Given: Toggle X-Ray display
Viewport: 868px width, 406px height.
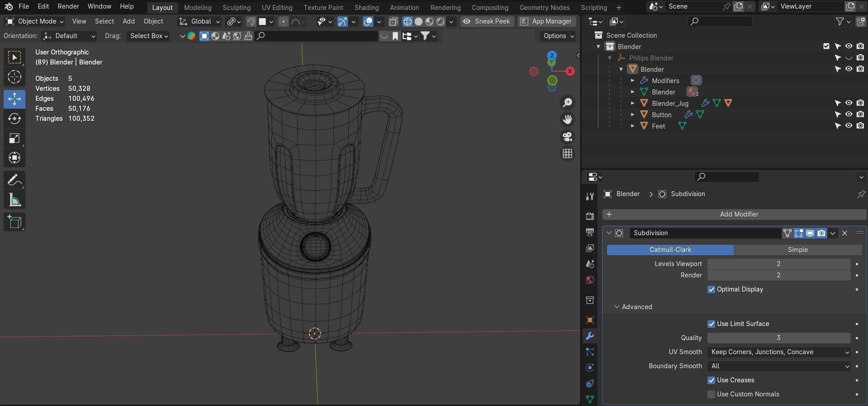Looking at the screenshot, I should (393, 21).
